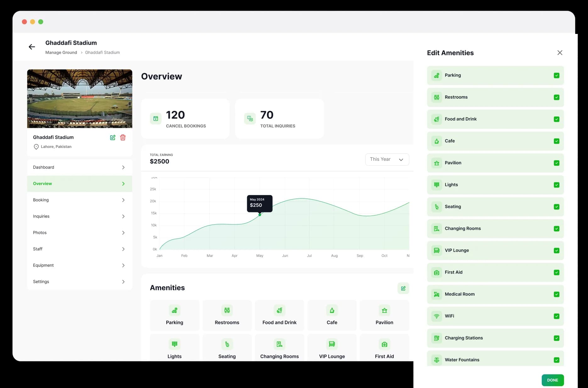Go to the Booking menu item
This screenshot has width=588, height=388.
[80, 200]
